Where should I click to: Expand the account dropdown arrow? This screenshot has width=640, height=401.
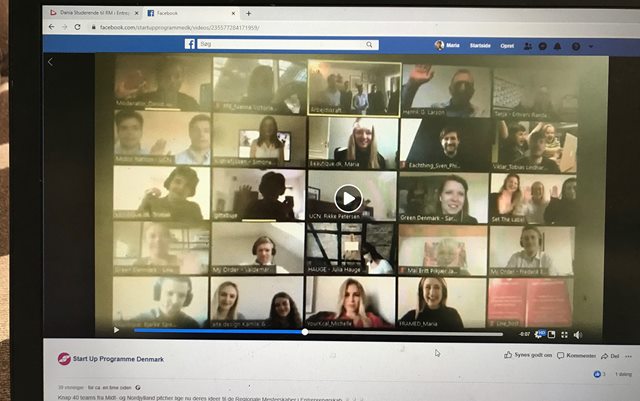coord(591,47)
